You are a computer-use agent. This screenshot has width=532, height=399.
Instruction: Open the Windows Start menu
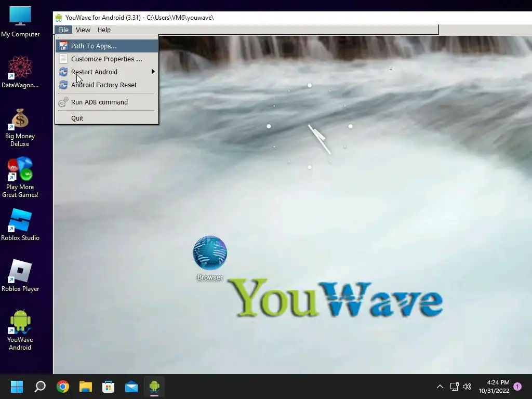pos(17,387)
